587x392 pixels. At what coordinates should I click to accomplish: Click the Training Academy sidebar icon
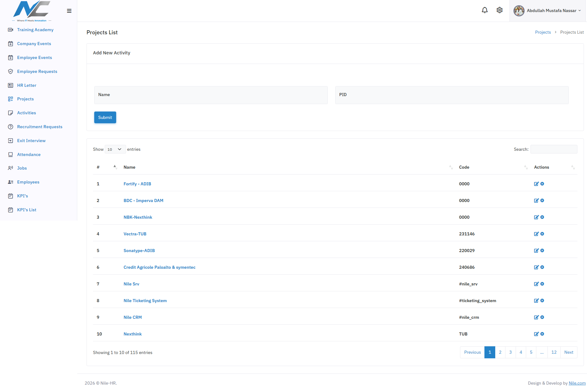[x=11, y=30]
